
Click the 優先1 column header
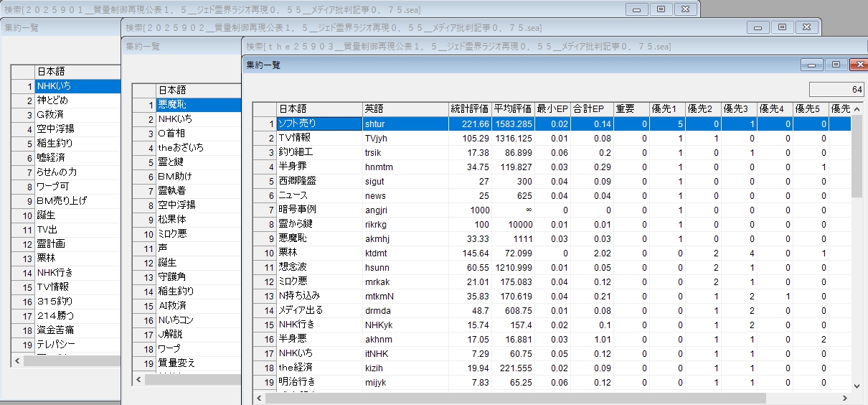click(x=667, y=109)
